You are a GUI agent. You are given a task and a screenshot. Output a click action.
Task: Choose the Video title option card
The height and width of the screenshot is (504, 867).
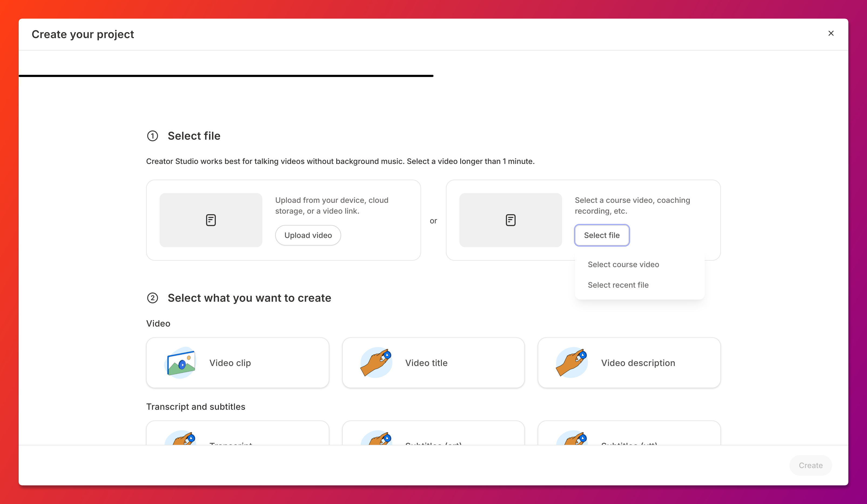click(x=433, y=363)
